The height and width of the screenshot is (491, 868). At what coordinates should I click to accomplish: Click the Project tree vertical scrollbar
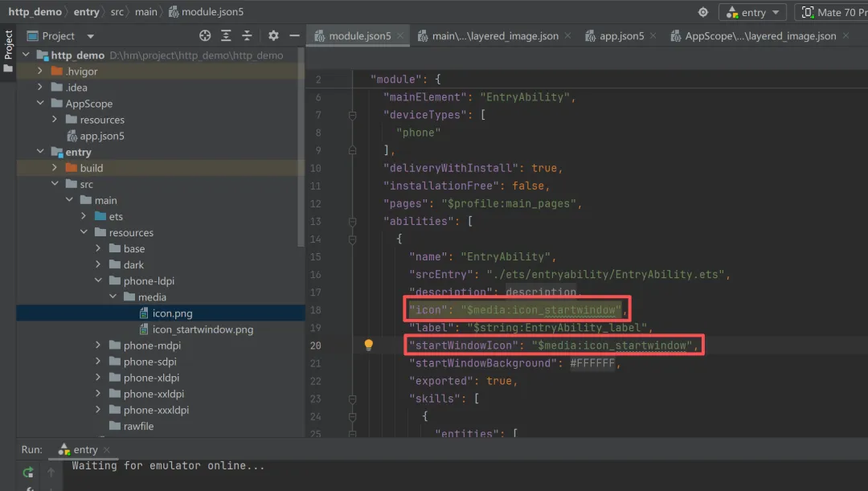[301, 147]
